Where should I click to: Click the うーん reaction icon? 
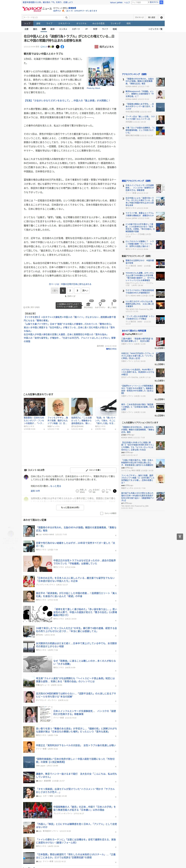click(x=103, y=491)
